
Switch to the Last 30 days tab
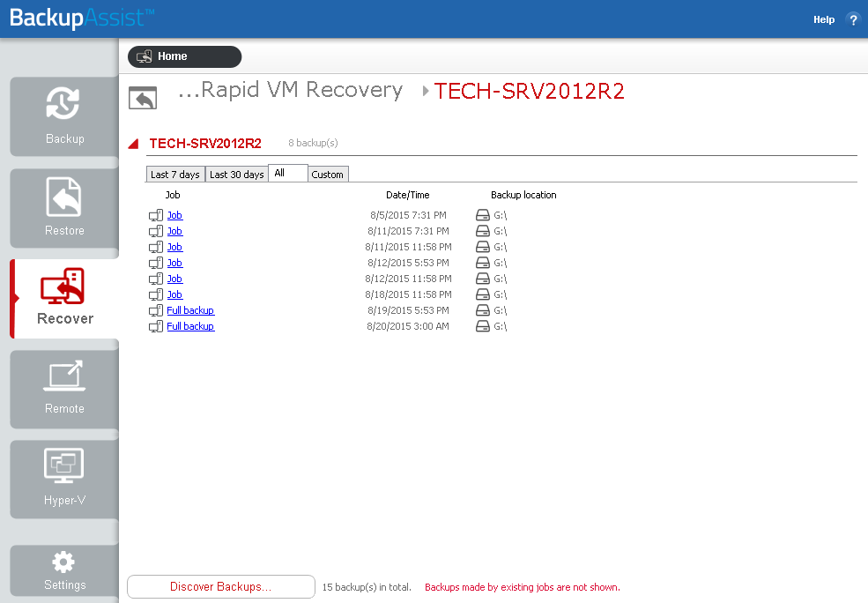pyautogui.click(x=236, y=174)
